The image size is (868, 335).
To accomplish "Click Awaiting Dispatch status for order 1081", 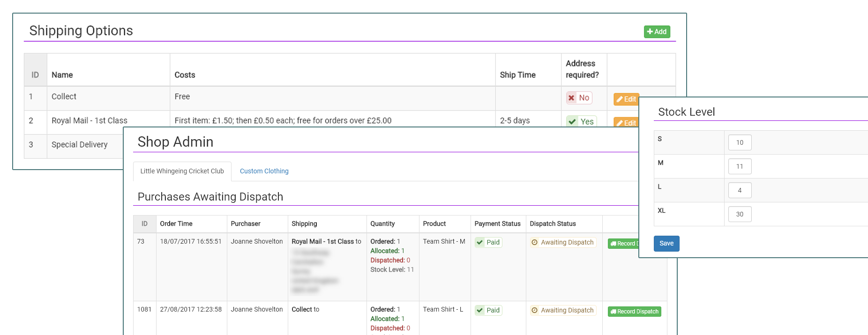I will (563, 311).
